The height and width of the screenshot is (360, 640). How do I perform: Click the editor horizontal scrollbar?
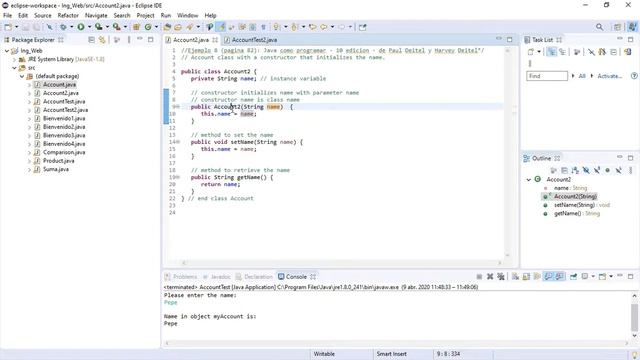341,263
